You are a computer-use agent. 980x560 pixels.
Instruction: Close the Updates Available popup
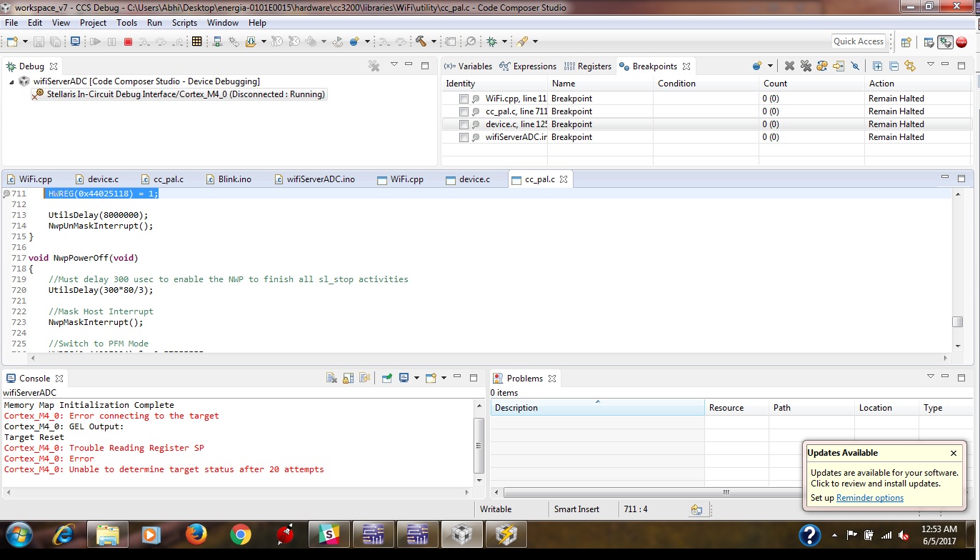954,453
